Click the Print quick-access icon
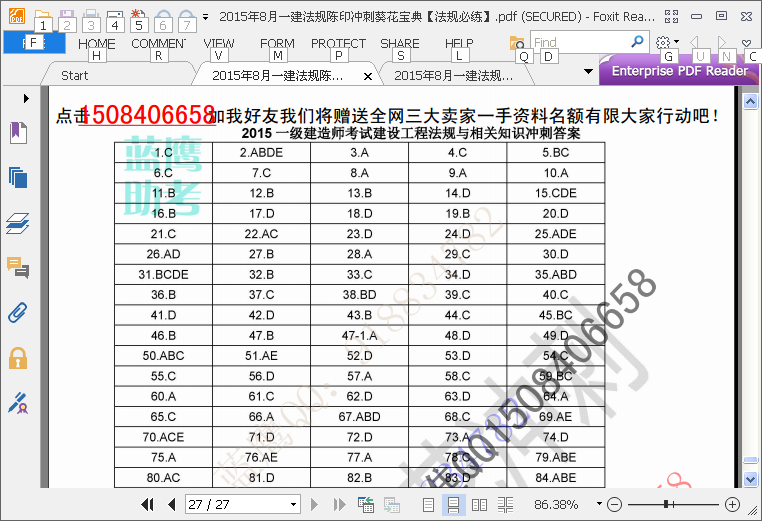 (x=91, y=15)
